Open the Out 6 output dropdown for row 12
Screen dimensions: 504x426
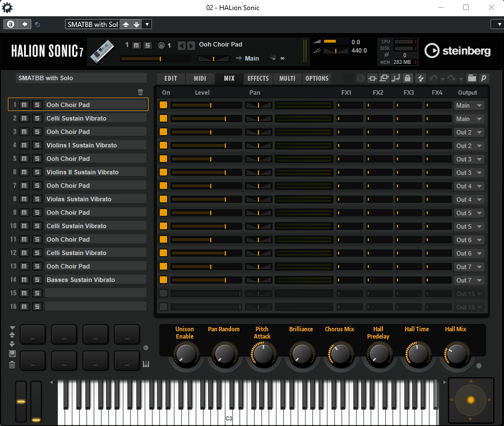[x=469, y=253]
